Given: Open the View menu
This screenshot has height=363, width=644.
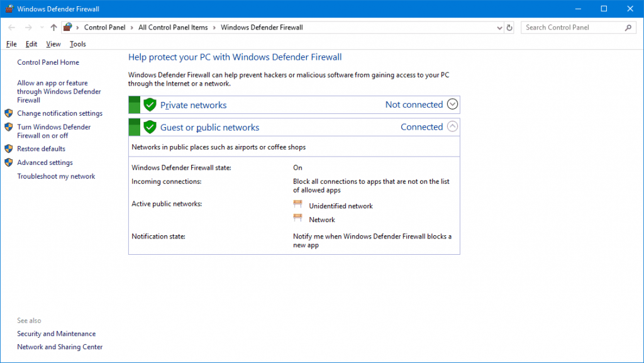Looking at the screenshot, I should (53, 44).
